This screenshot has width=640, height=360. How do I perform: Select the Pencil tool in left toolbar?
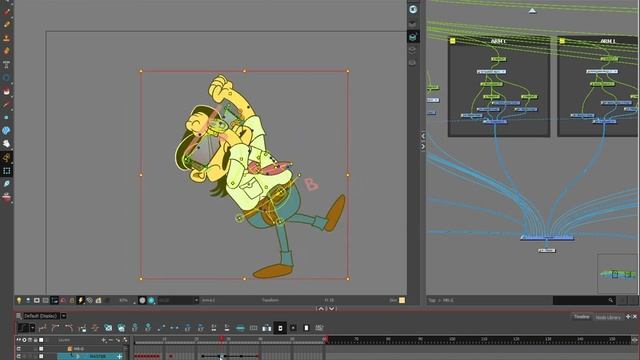tap(7, 25)
